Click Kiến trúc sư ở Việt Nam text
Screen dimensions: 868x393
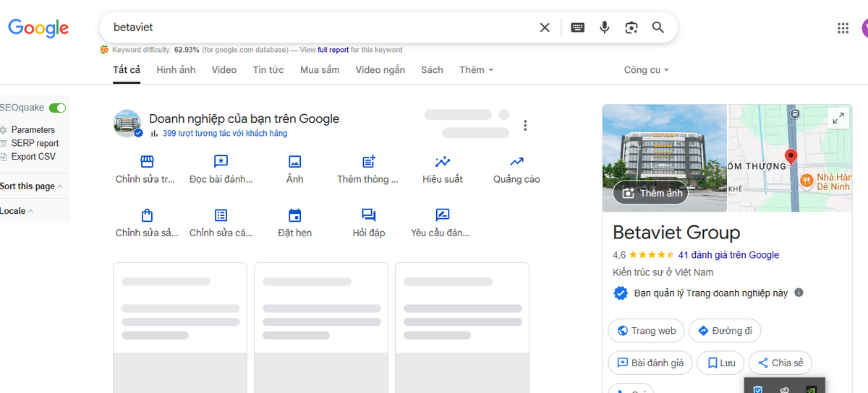click(663, 272)
